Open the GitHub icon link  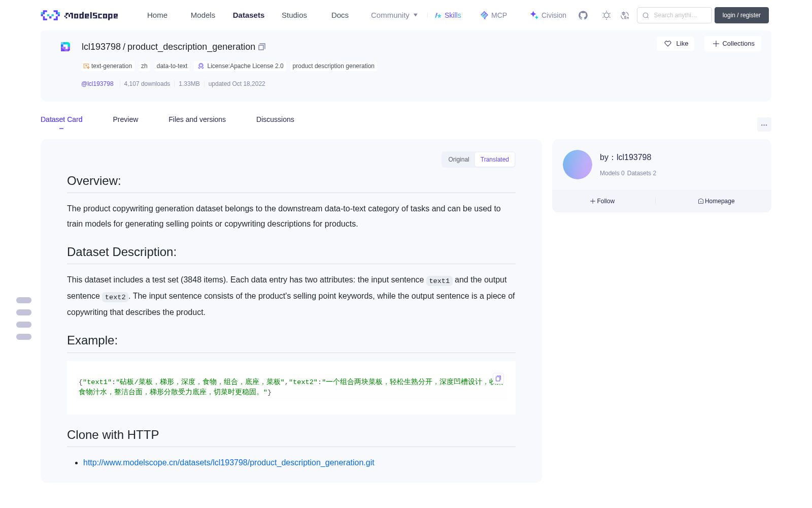[x=583, y=15]
